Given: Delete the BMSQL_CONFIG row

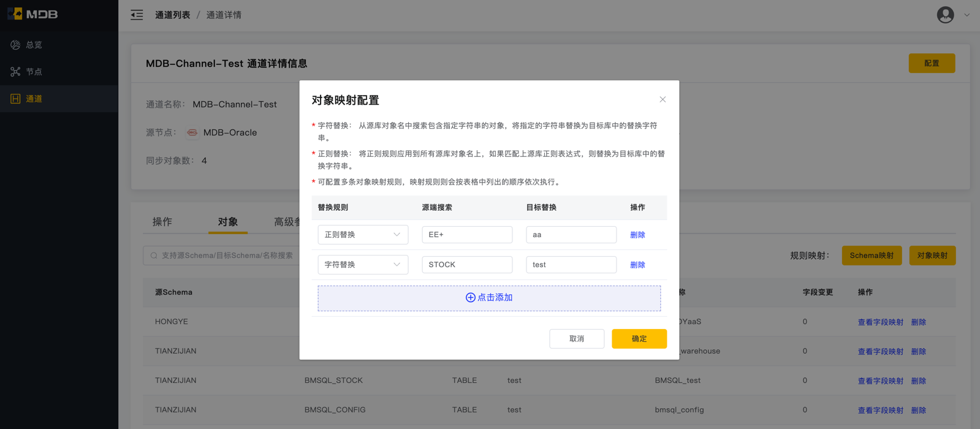Looking at the screenshot, I should point(918,410).
